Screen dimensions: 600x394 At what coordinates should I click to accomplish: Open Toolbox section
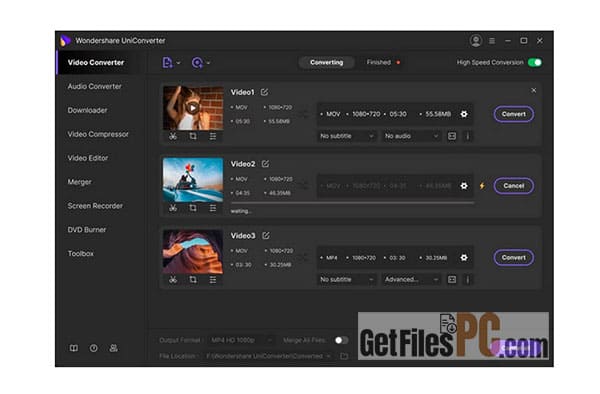click(80, 254)
